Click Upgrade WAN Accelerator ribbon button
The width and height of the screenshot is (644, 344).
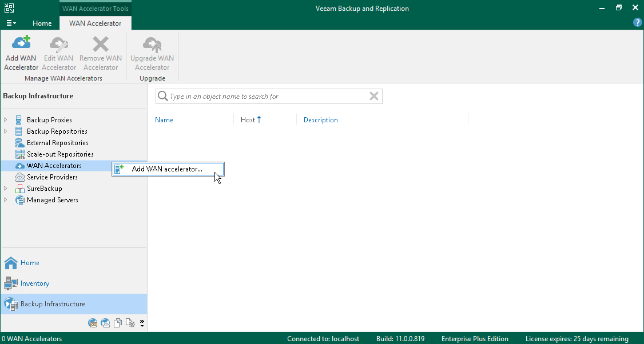point(152,53)
